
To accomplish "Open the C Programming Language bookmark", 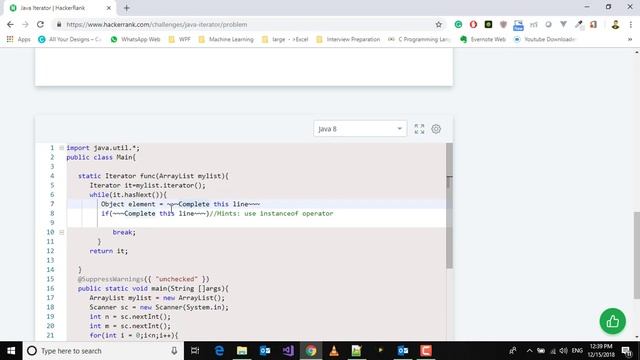I will pos(419,39).
